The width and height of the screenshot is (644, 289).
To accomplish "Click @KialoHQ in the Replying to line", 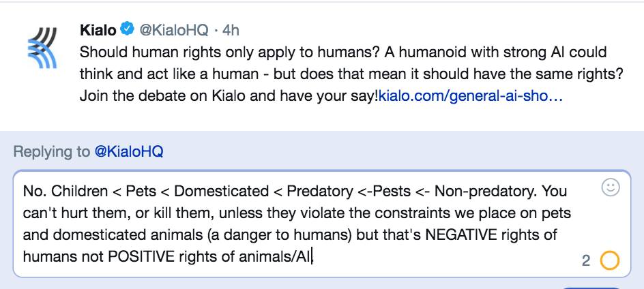I will [x=128, y=151].
